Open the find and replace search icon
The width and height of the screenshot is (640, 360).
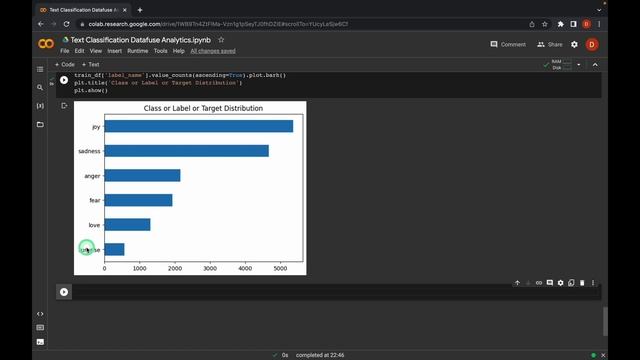(40, 87)
